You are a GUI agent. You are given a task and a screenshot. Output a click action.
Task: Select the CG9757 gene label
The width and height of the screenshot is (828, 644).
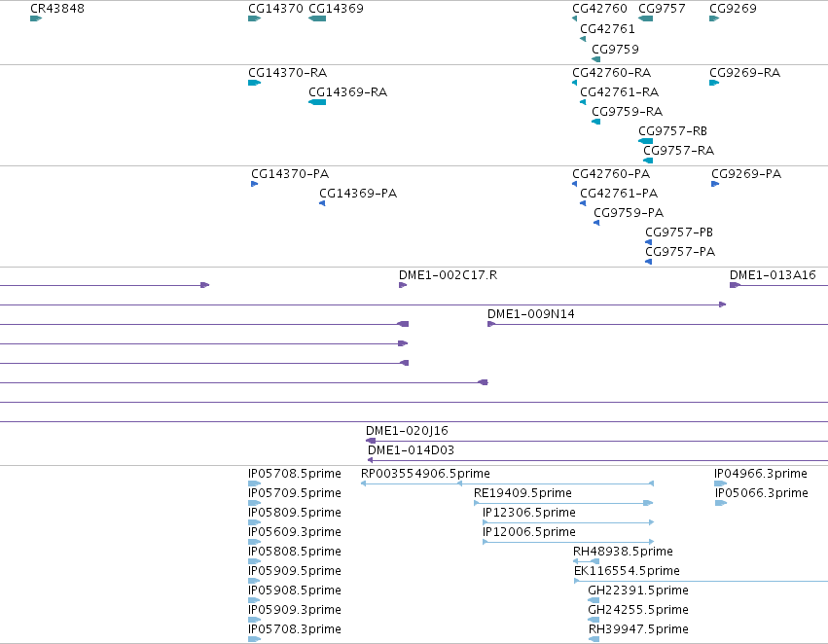pos(663,9)
